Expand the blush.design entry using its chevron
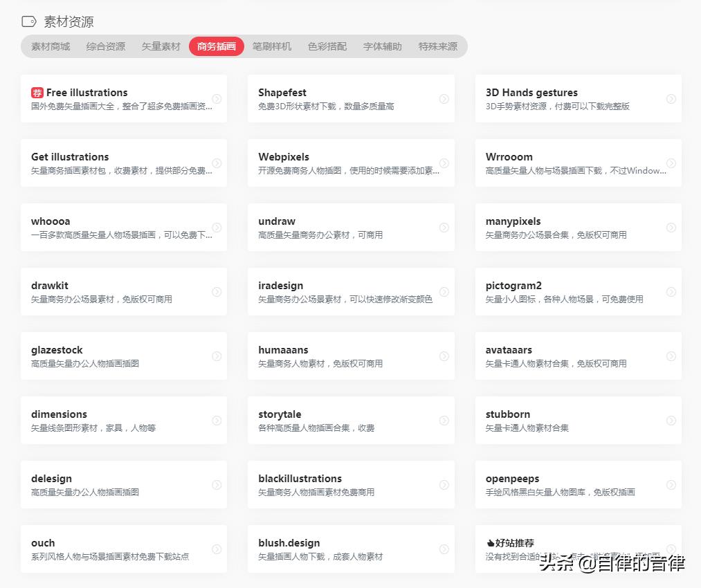 tap(444, 549)
